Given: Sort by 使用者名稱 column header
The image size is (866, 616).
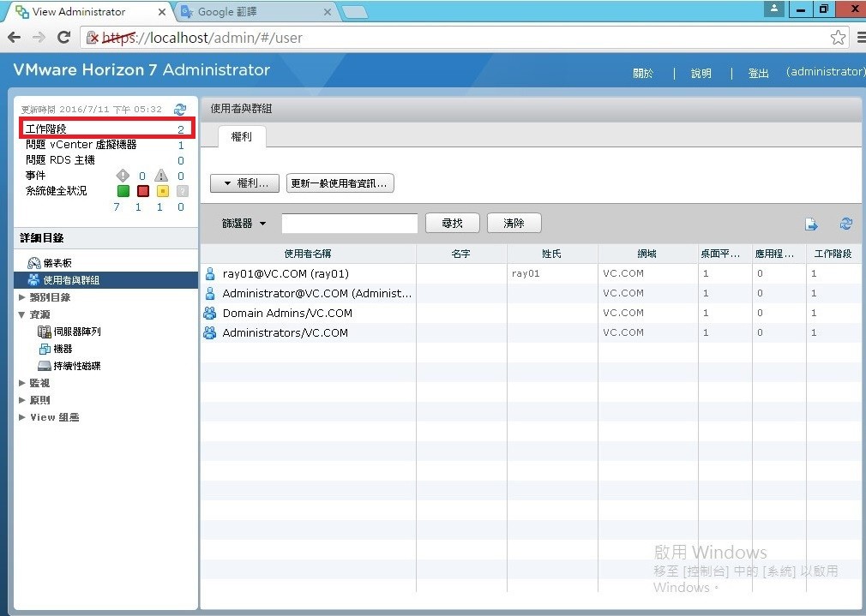Looking at the screenshot, I should coord(308,254).
